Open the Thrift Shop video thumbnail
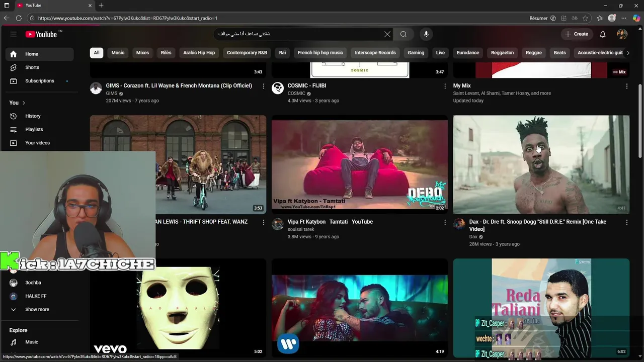Screen dimensions: 644x362 coord(211,164)
